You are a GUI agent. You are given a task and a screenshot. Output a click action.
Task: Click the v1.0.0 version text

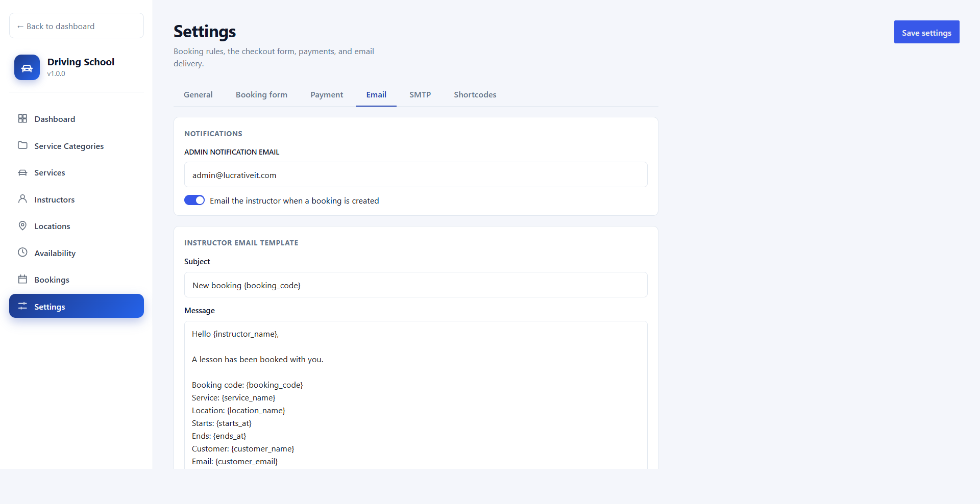(x=56, y=73)
